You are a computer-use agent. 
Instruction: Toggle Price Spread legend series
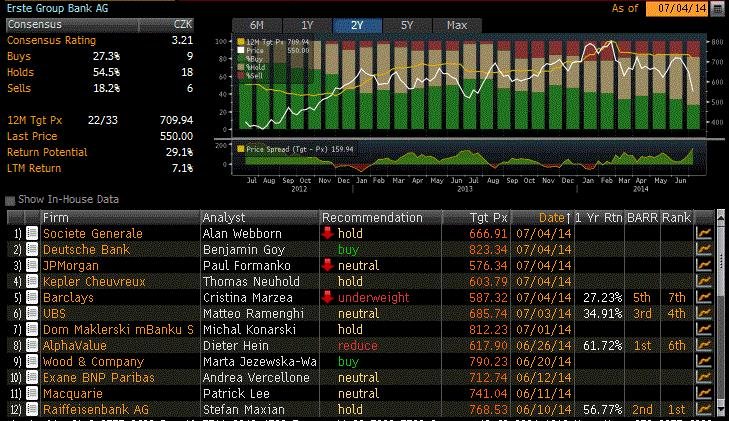[241, 149]
